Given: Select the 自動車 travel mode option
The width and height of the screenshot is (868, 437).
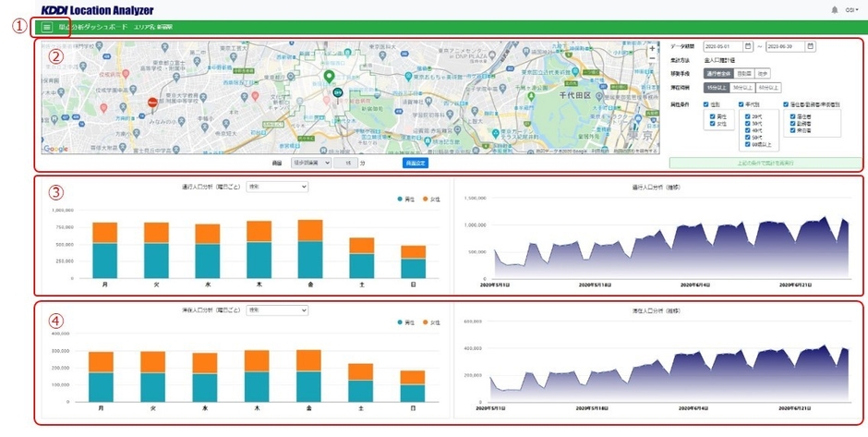Looking at the screenshot, I should tap(744, 74).
